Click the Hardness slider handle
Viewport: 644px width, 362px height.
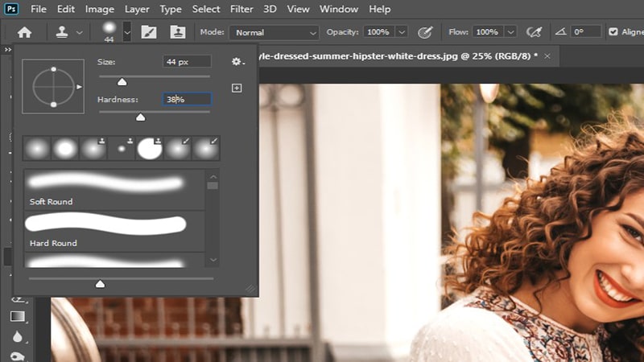141,117
